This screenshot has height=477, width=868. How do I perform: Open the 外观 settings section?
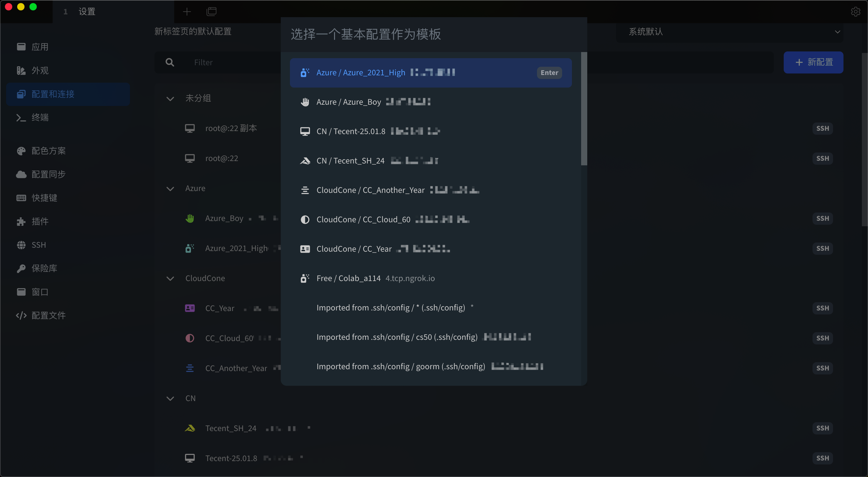coord(40,70)
